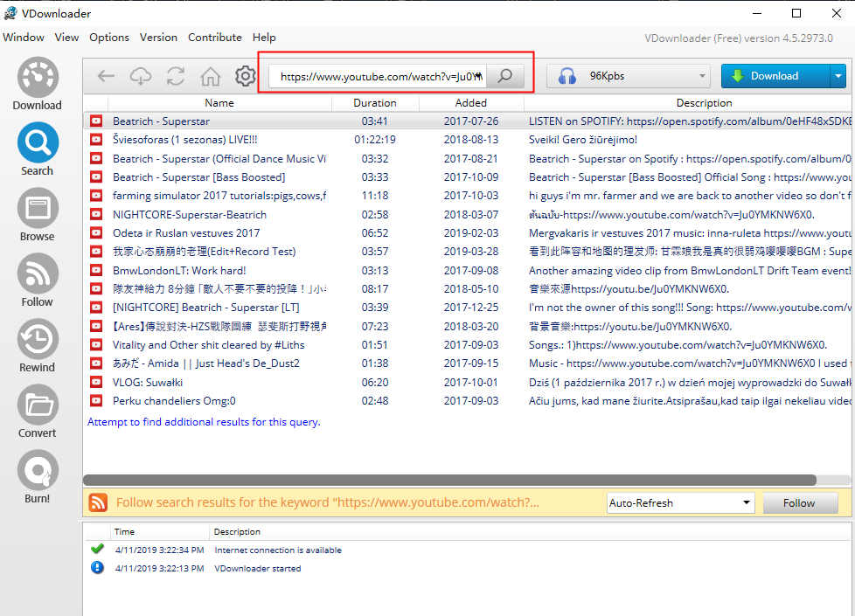Open settings via the gear icon
Screen dimensions: 855x616
pyautogui.click(x=246, y=76)
